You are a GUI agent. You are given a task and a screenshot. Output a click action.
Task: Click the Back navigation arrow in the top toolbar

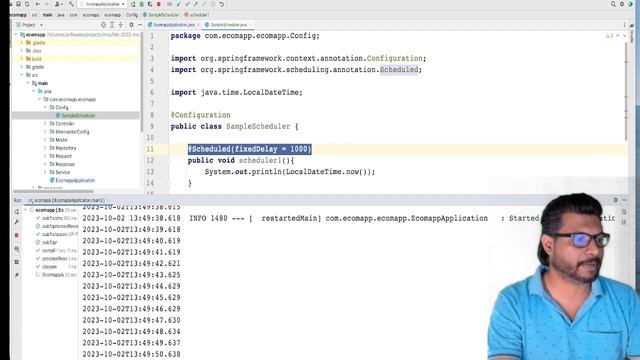(x=38, y=4)
